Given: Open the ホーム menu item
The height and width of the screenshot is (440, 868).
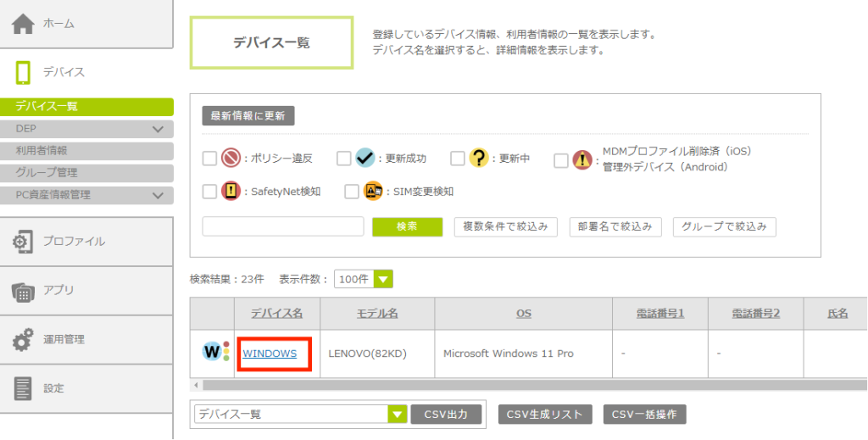Looking at the screenshot, I should 86,24.
